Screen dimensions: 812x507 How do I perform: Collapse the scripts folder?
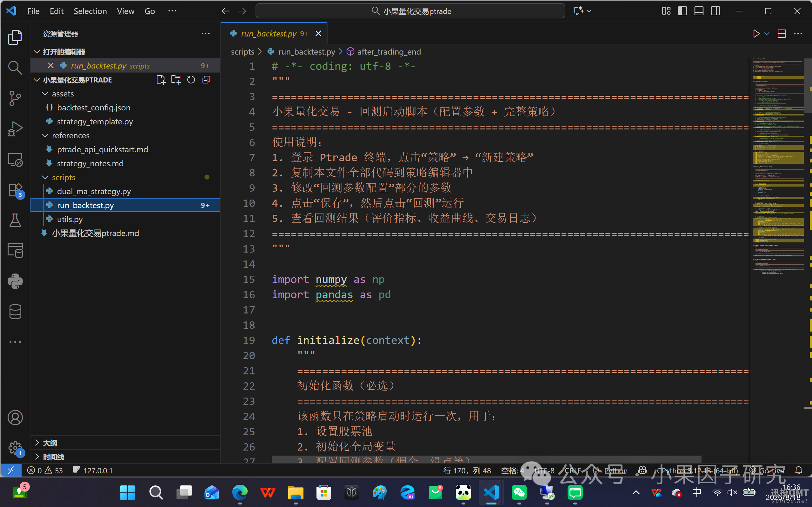click(x=45, y=177)
